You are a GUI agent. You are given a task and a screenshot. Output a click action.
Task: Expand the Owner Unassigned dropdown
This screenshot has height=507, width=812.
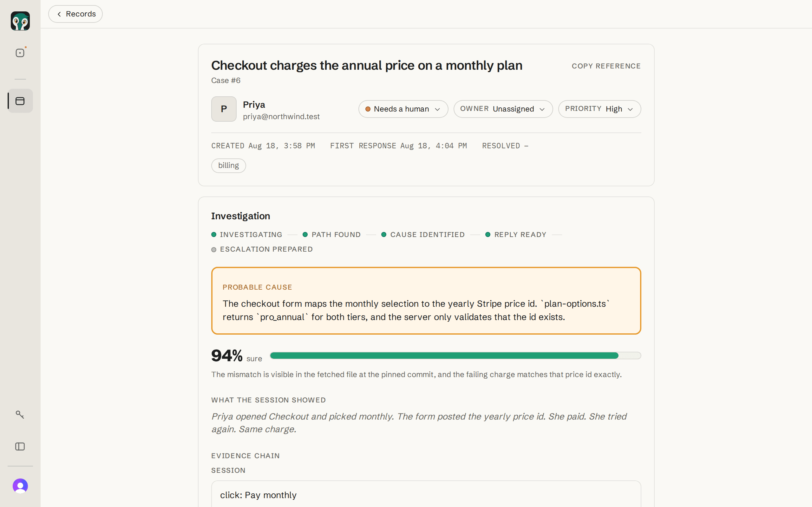point(503,109)
